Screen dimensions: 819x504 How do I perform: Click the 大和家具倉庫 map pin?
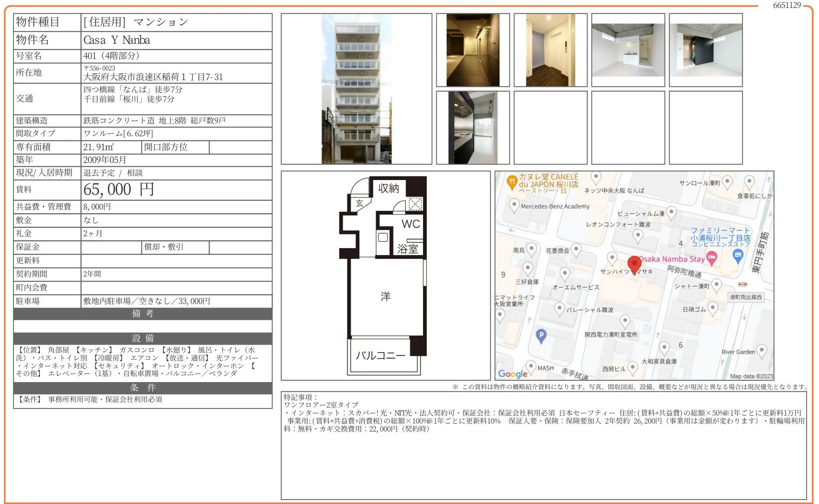(x=664, y=347)
